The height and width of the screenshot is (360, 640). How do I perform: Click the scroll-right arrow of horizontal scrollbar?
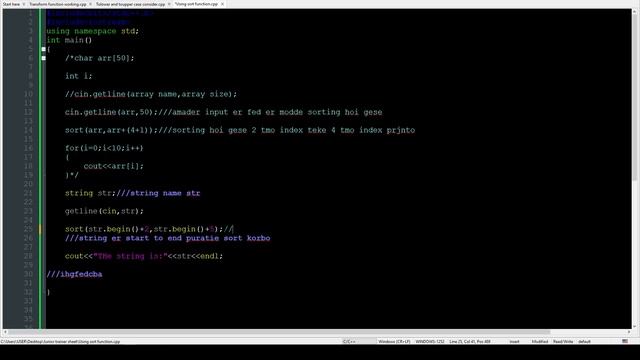[x=629, y=332]
